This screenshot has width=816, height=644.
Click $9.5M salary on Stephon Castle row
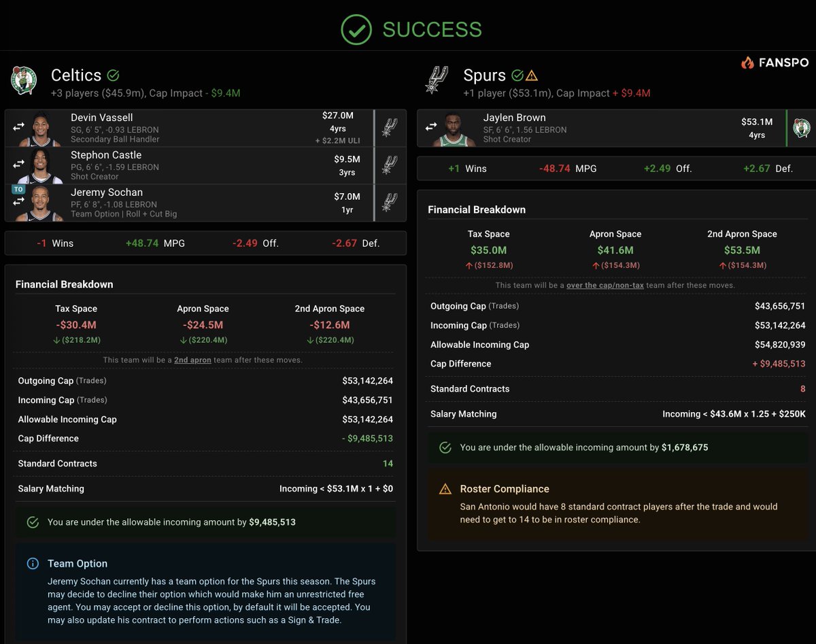click(347, 160)
